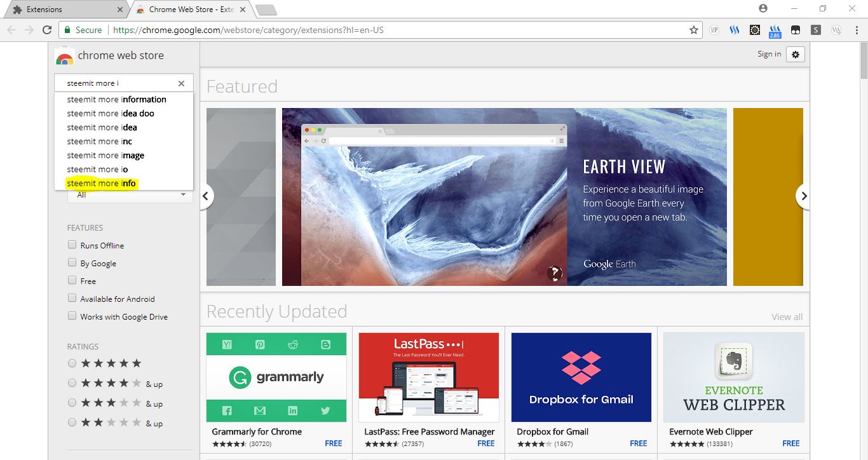The width and height of the screenshot is (868, 460).
Task: Pick suggestion 'steemit more io'
Action: [x=124, y=170]
